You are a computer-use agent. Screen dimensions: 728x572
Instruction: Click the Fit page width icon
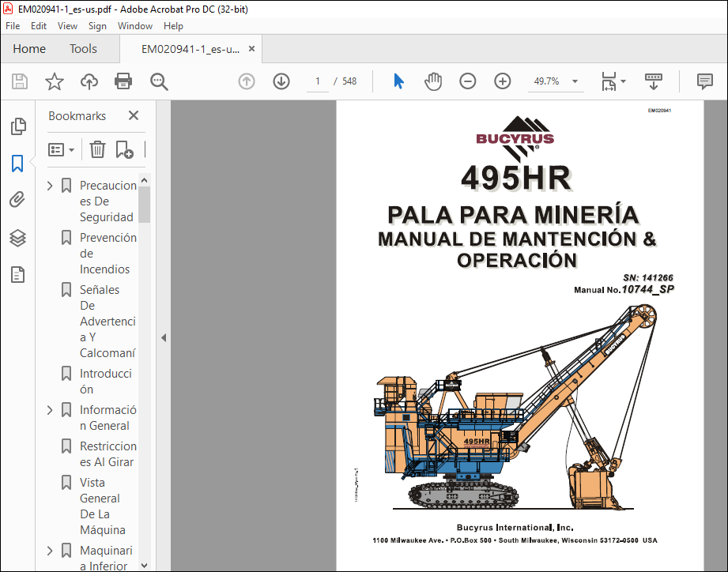[609, 81]
